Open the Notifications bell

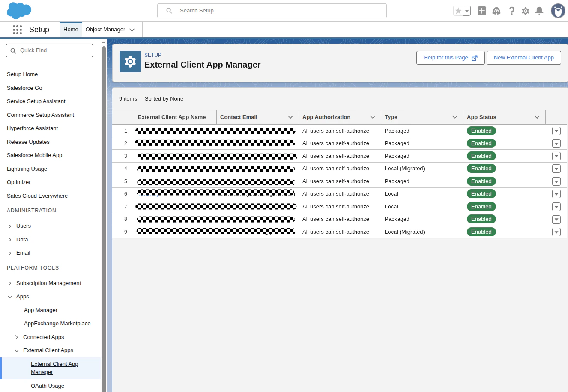click(539, 11)
